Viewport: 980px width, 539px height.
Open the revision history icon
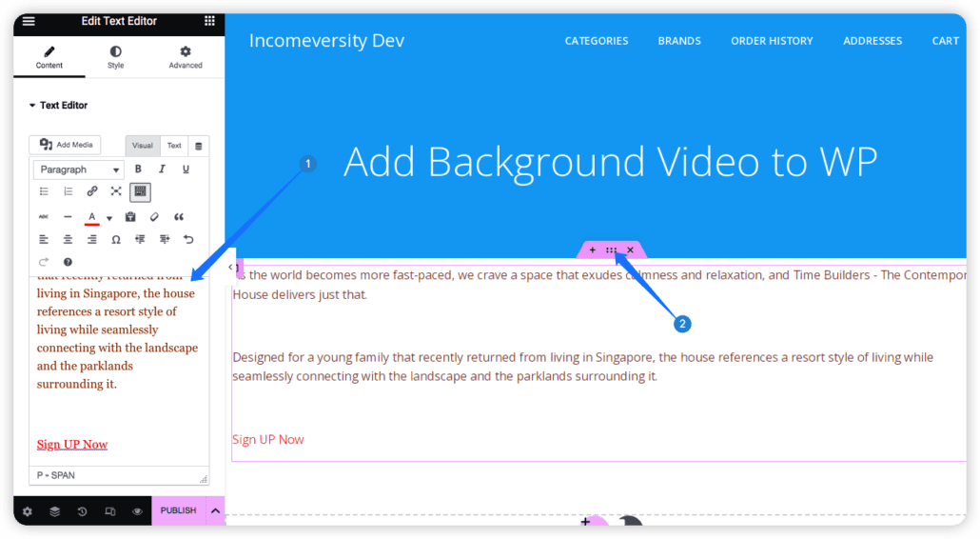click(82, 511)
